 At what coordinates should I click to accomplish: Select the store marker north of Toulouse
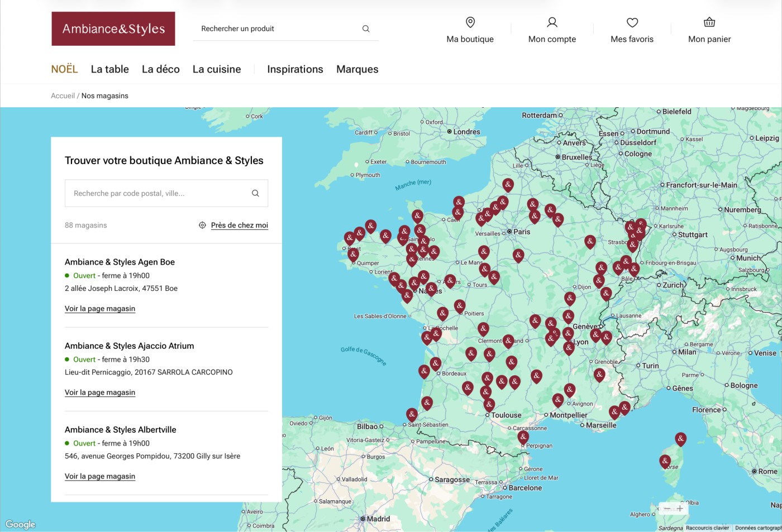489,404
